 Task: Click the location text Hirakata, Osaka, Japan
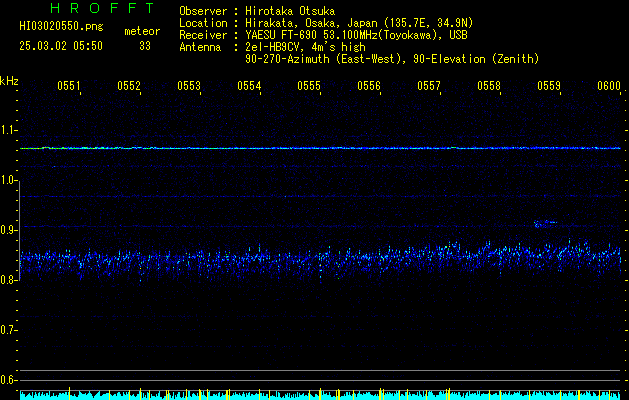tap(310, 23)
